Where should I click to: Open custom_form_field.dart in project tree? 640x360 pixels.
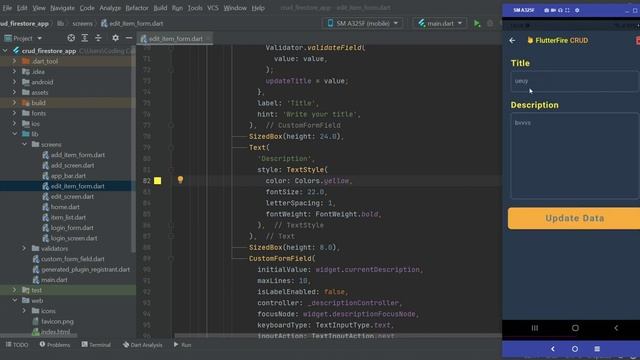[x=72, y=259]
